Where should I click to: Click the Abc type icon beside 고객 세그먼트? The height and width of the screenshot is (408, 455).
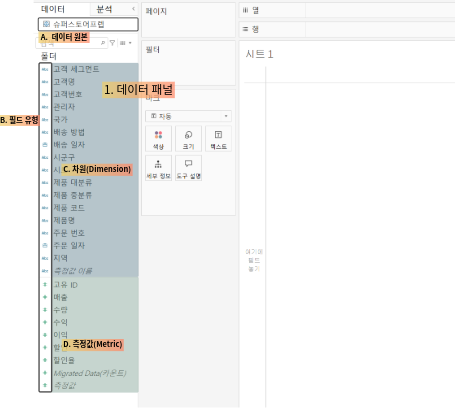(x=45, y=69)
